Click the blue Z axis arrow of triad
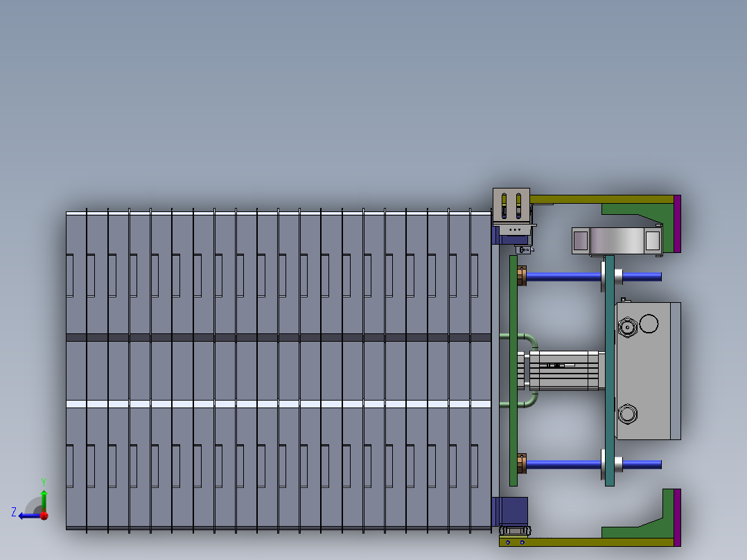The height and width of the screenshot is (560, 747). click(28, 516)
